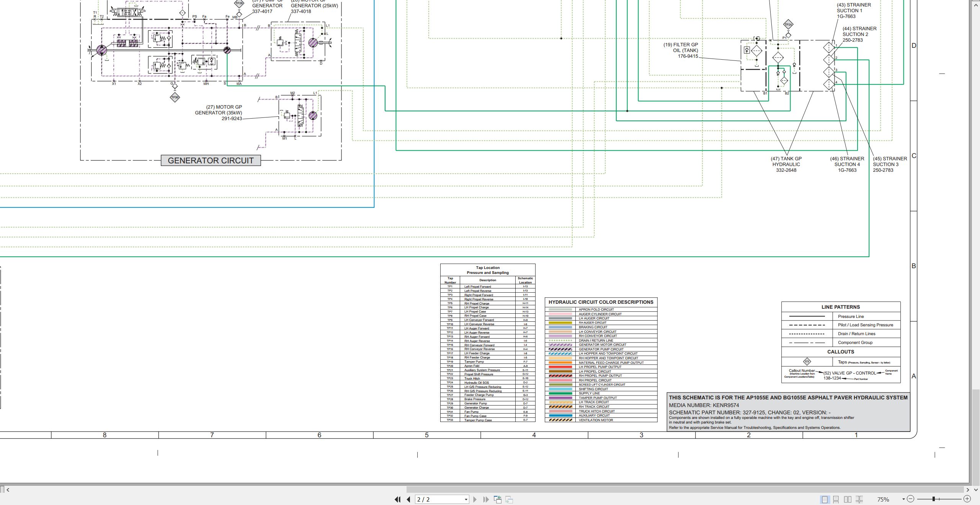Click the SUPPLY LINE green color swatch
Screen dimensions: 980x505
pyautogui.click(x=560, y=393)
